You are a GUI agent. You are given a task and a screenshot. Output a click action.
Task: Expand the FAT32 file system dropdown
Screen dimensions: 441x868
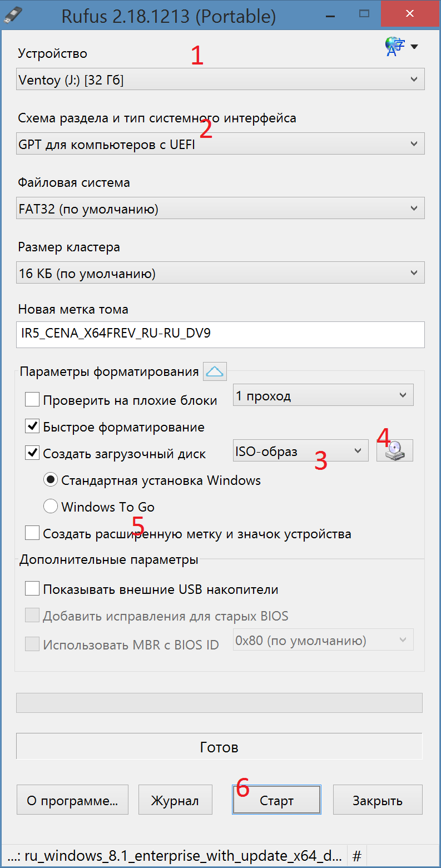click(x=220, y=209)
